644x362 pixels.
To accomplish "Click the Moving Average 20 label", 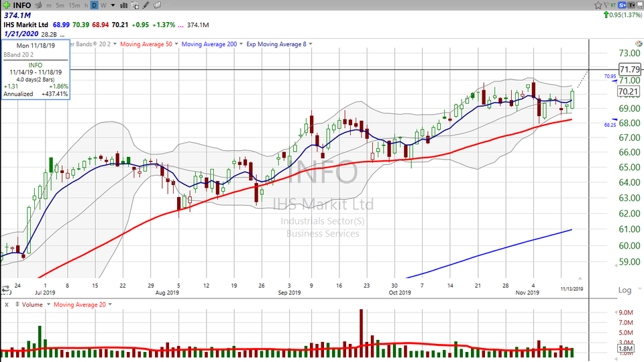I will (x=80, y=304).
